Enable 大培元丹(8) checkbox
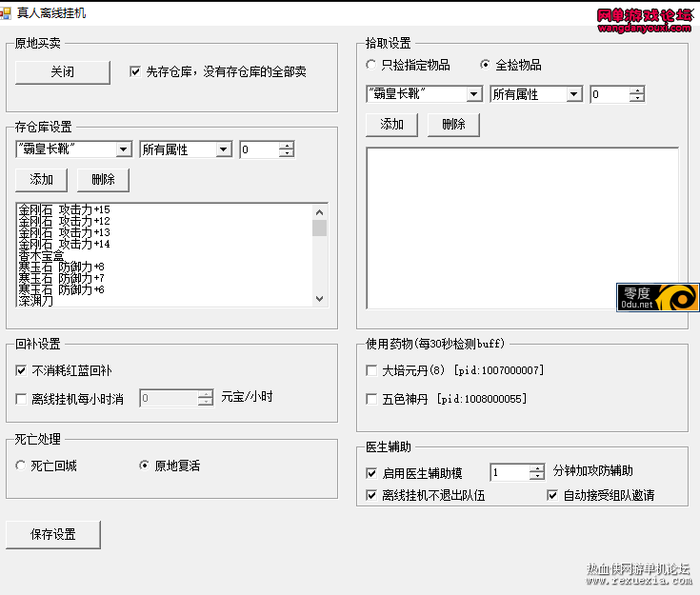Screen dimensions: 700x595 click(x=371, y=370)
